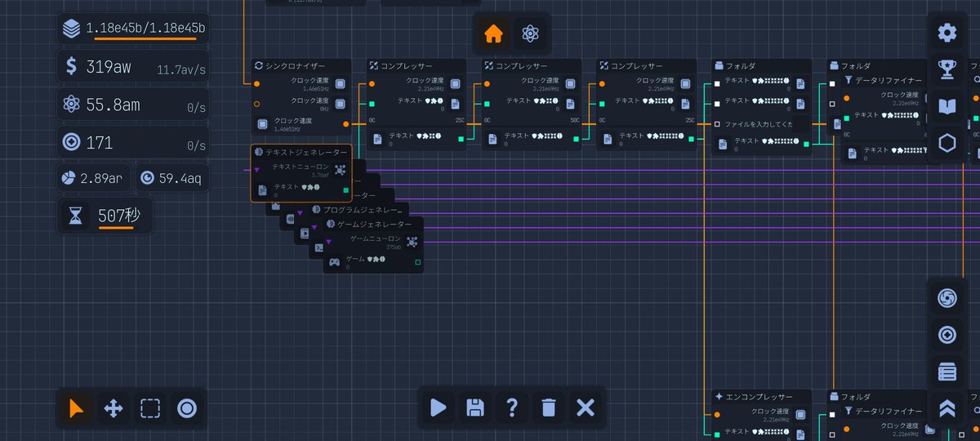The width and height of the screenshot is (980, 441).
Task: Open the atom research tab at top
Action: pos(531,33)
